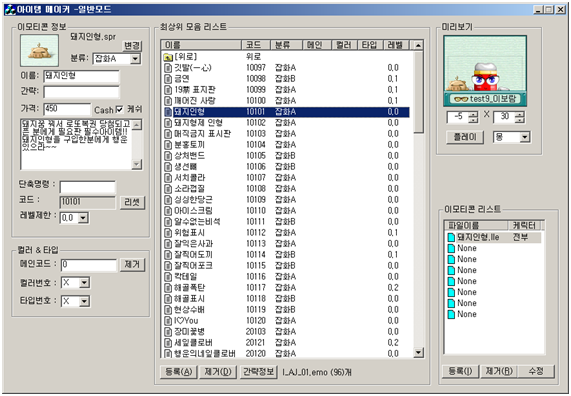The image size is (571, 396).
Task: Click the 등록(A) button
Action: click(x=178, y=372)
